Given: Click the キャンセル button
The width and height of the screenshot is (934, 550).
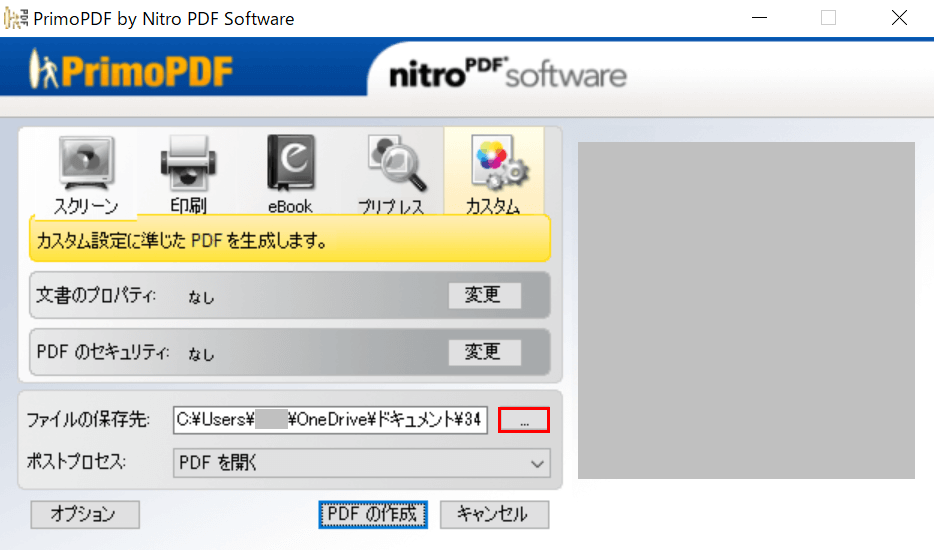Looking at the screenshot, I should coord(494,514).
